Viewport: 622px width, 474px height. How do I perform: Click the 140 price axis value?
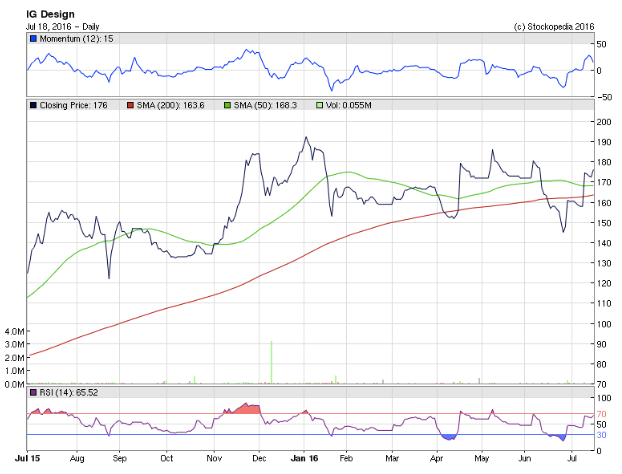pos(604,243)
